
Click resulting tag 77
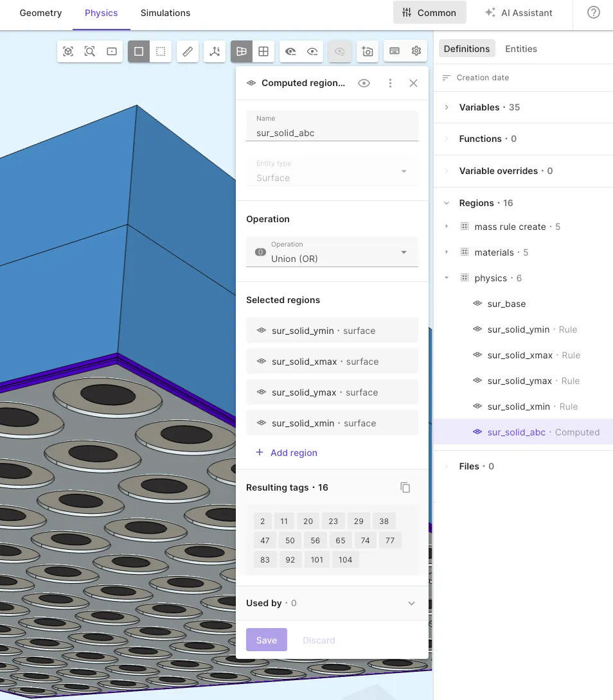point(390,540)
